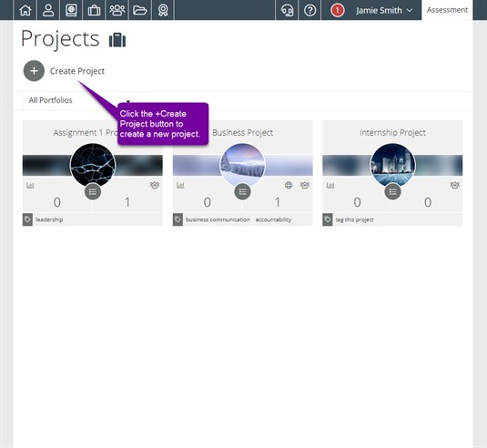View the red notification badge
The height and width of the screenshot is (448, 487).
(338, 11)
